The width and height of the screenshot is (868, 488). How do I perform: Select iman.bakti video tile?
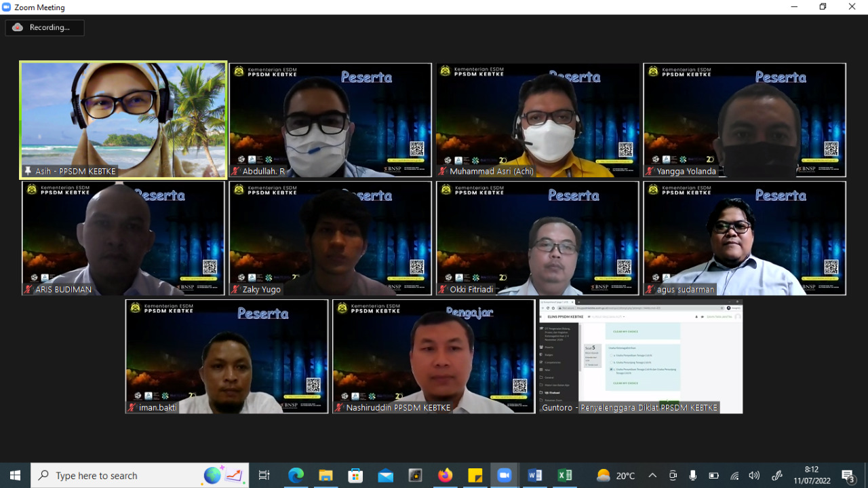[x=226, y=356]
